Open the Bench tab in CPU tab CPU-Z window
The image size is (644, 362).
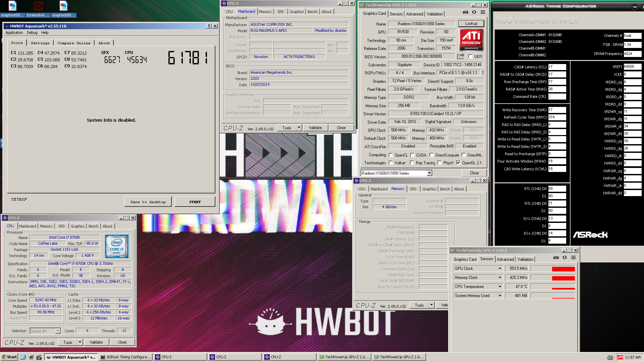click(94, 226)
